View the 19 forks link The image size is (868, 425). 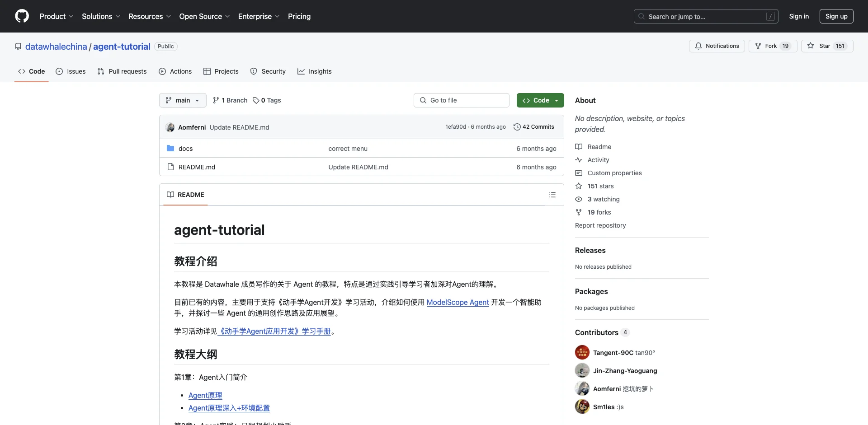click(x=599, y=212)
